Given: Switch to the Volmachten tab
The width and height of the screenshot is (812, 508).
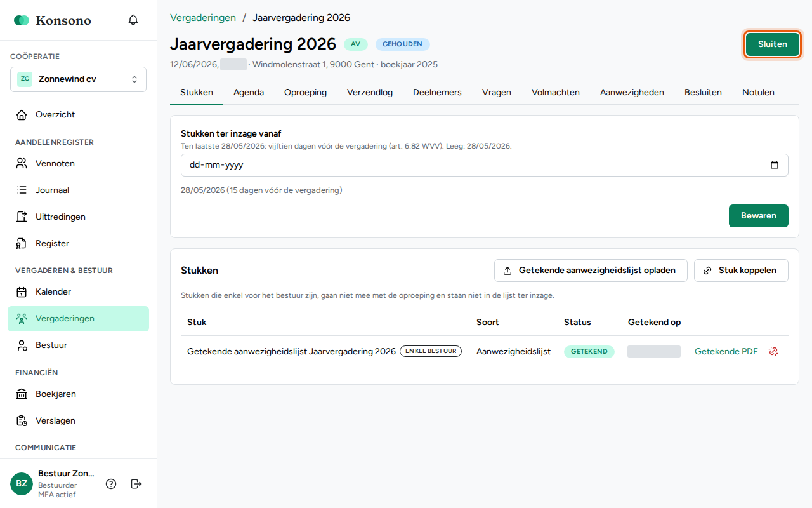Looking at the screenshot, I should (556, 92).
